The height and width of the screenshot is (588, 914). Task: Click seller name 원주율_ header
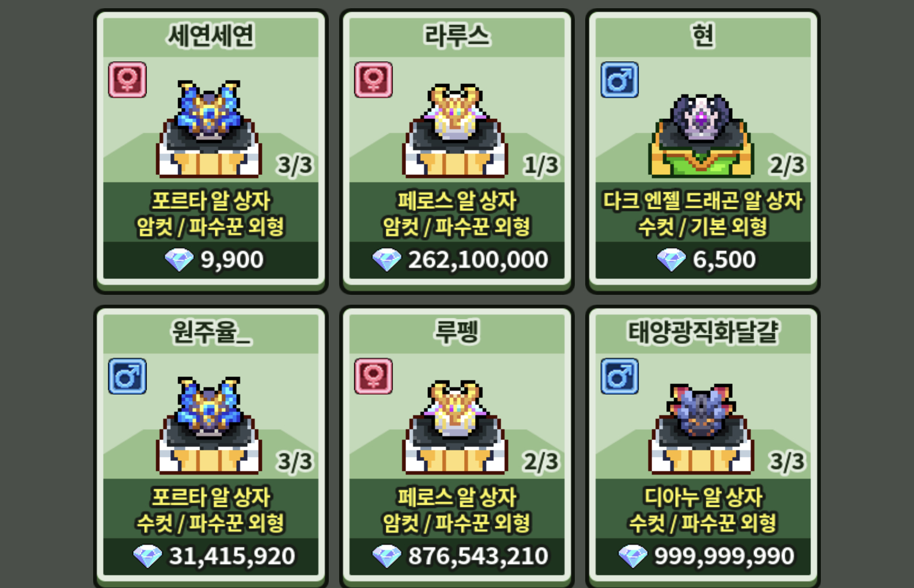click(211, 332)
